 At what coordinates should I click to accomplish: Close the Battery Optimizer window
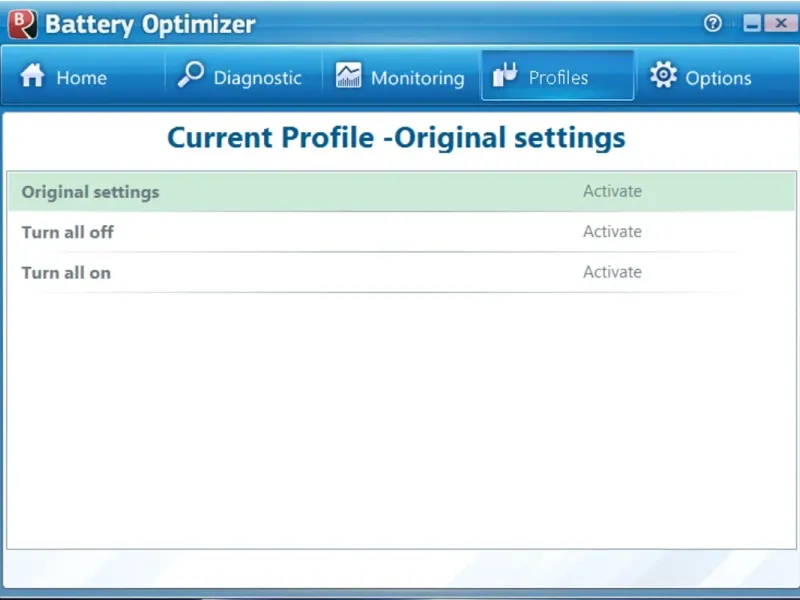[x=781, y=23]
